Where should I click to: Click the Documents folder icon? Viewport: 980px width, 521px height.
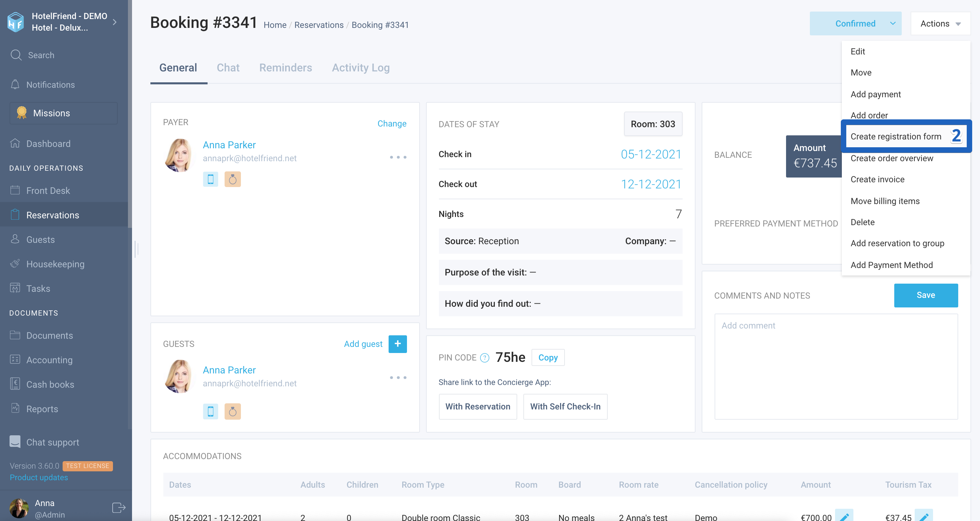point(15,335)
